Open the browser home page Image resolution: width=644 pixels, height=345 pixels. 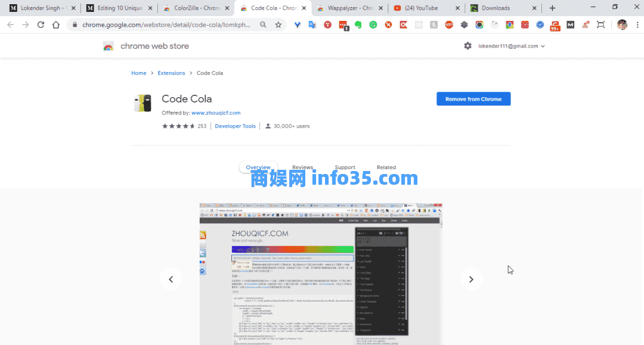click(56, 25)
